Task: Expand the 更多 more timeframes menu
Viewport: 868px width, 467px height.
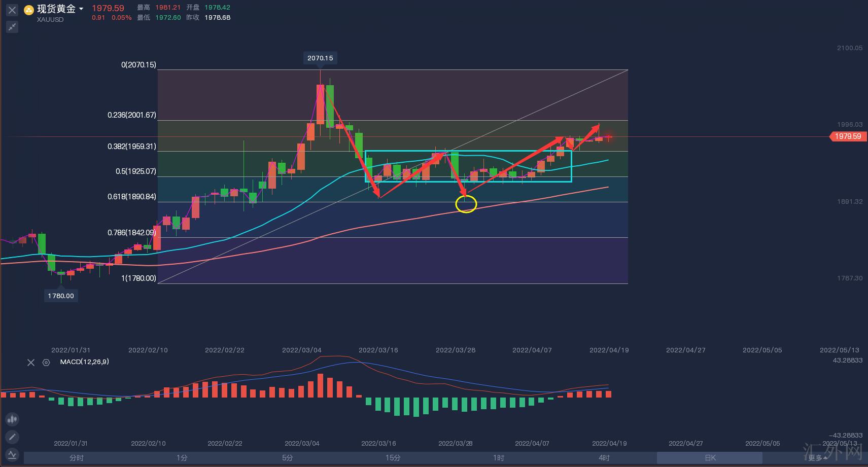Action: (815, 458)
